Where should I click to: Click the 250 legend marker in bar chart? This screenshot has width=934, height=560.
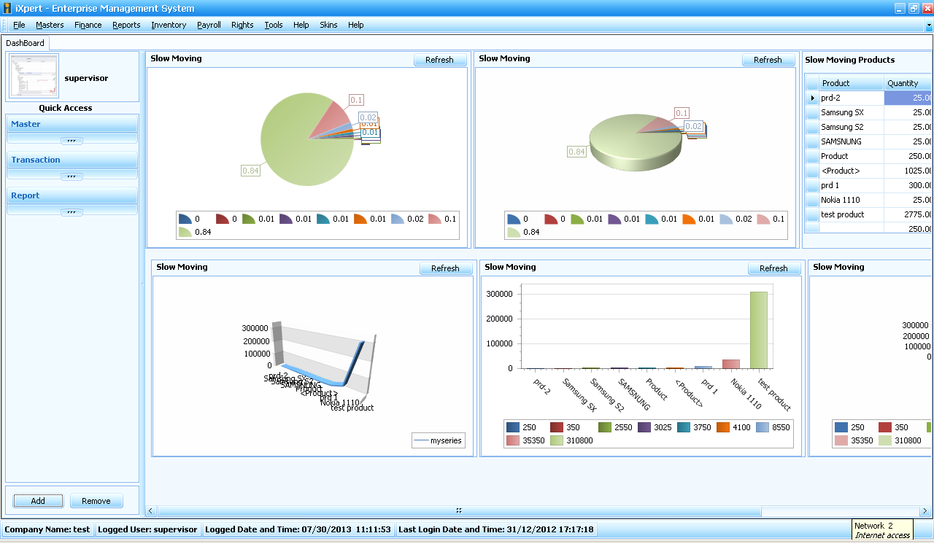click(x=513, y=427)
